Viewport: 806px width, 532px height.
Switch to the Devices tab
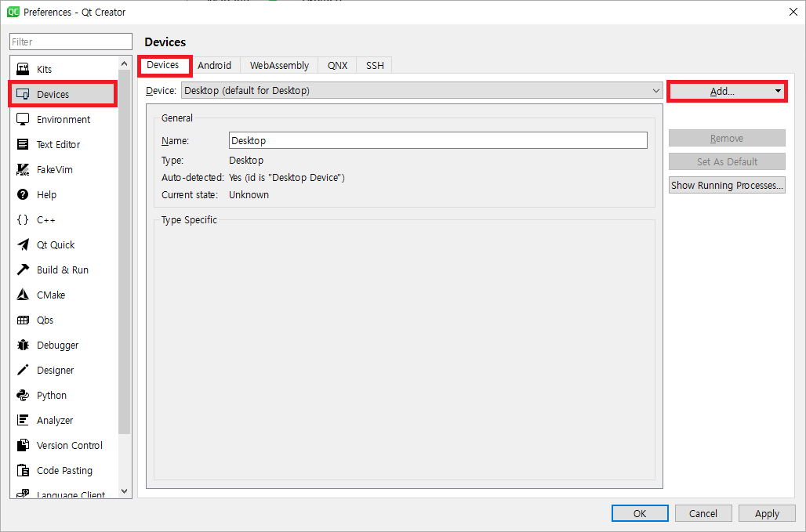(x=163, y=65)
